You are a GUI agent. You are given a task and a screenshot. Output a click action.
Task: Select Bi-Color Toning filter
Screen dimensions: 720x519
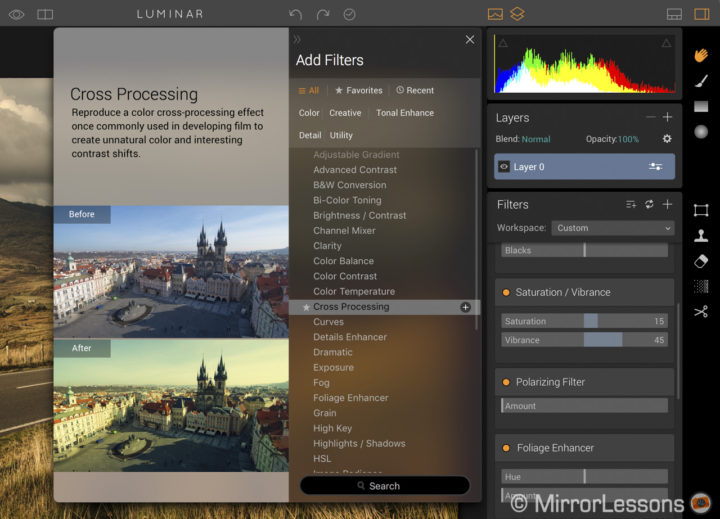pyautogui.click(x=347, y=200)
